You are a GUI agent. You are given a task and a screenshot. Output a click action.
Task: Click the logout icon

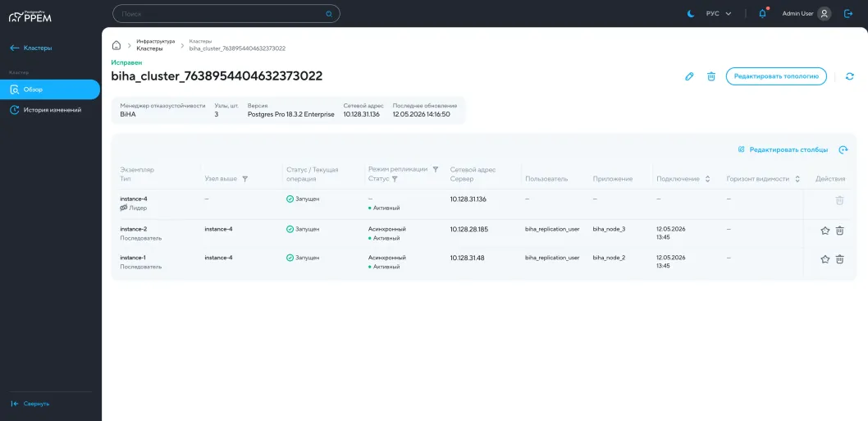[848, 14]
